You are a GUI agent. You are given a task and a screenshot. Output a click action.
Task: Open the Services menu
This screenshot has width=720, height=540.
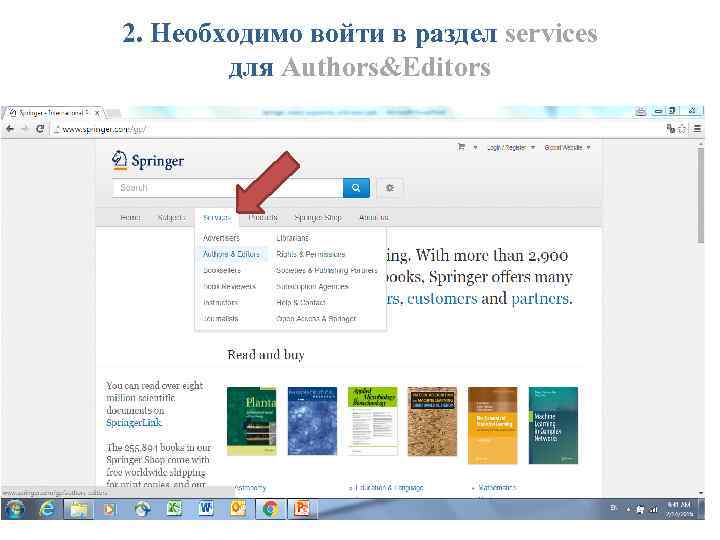click(x=217, y=217)
